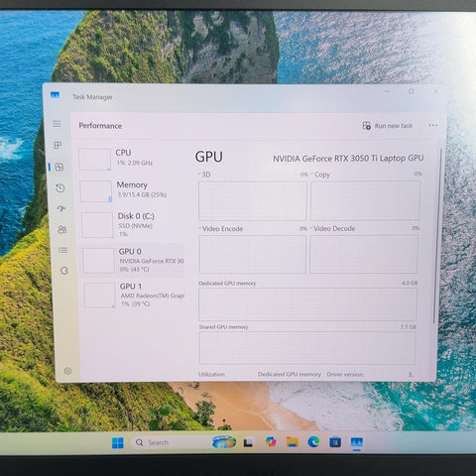Screen dimensions: 476x476
Task: Expand the Video Encode engine dropdown
Action: (221, 228)
